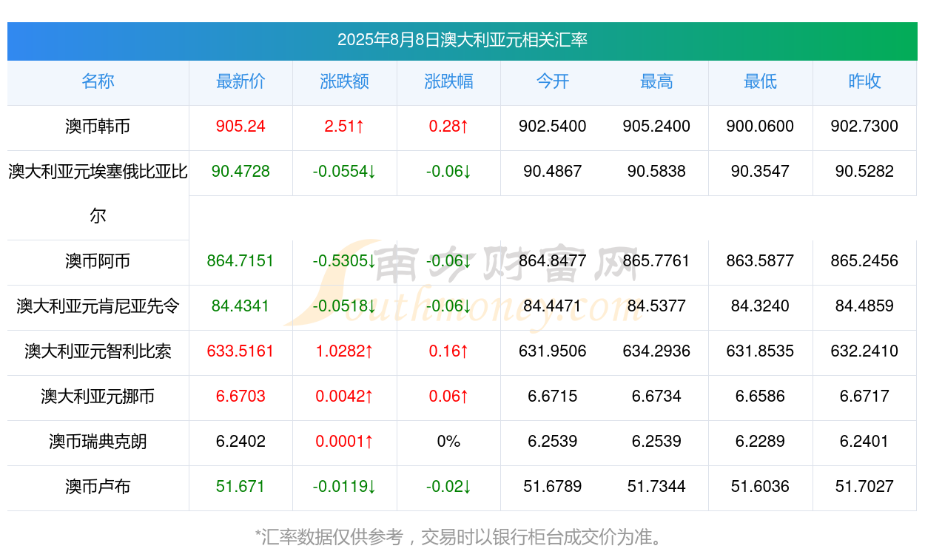Select the 最高 column header
The height and width of the screenshot is (560, 925).
click(656, 81)
